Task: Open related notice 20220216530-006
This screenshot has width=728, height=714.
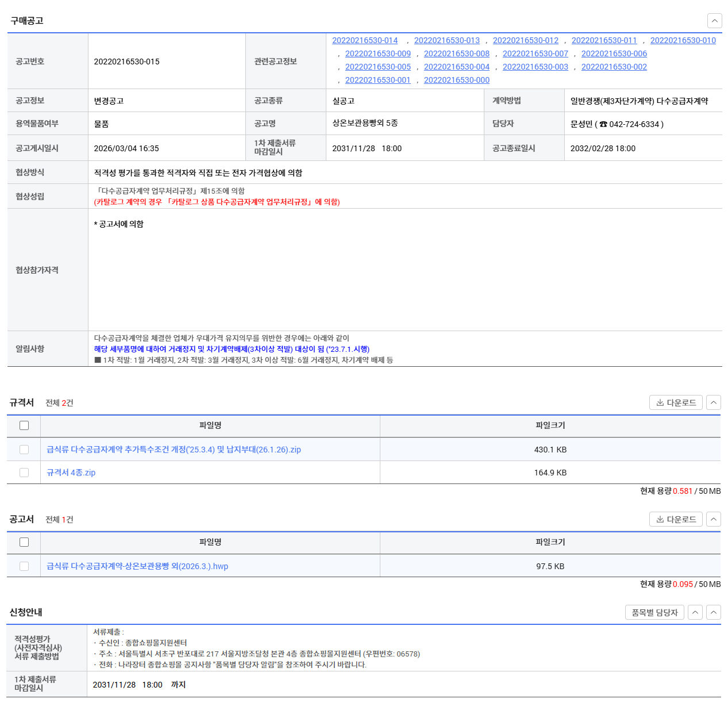Action: tap(614, 53)
